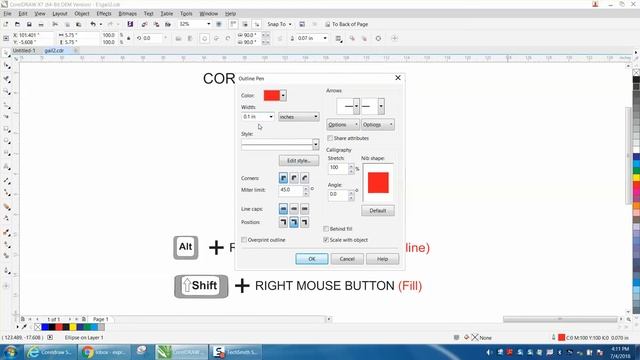Open the end arrowhead dropdown
The width and height of the screenshot is (640, 360).
381,106
